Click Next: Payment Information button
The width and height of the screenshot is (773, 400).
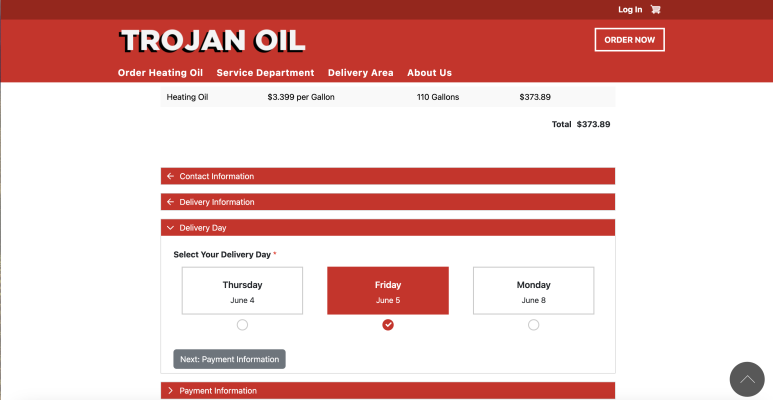229,359
